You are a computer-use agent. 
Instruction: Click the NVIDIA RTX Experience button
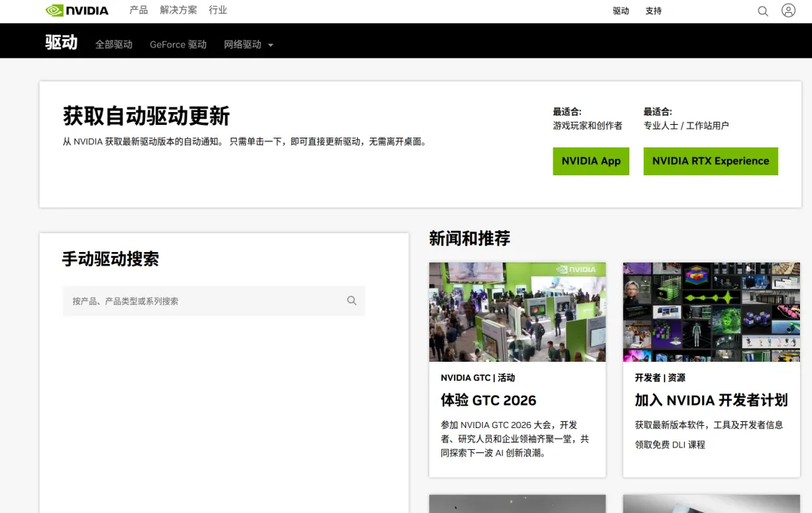point(710,161)
